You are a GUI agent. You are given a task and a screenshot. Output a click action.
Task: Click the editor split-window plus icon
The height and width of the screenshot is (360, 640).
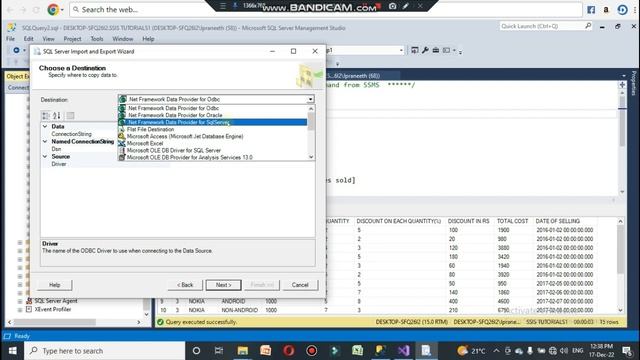click(622, 85)
